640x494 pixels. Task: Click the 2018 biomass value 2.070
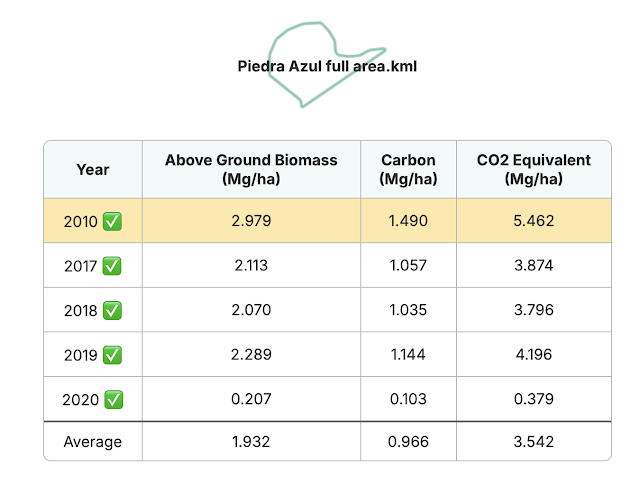(251, 310)
